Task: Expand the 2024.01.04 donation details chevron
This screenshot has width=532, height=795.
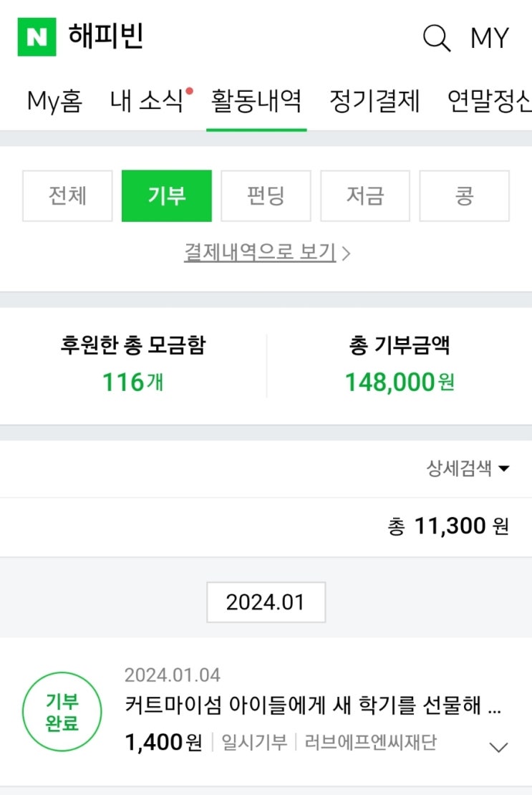Action: (498, 747)
